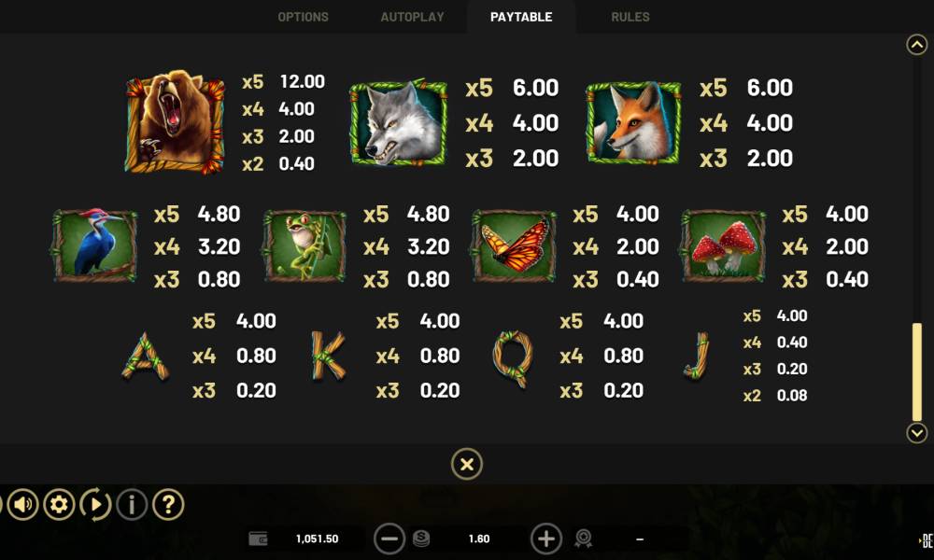934x560 pixels.
Task: Click the scroll down chevron button
Action: pos(917,433)
